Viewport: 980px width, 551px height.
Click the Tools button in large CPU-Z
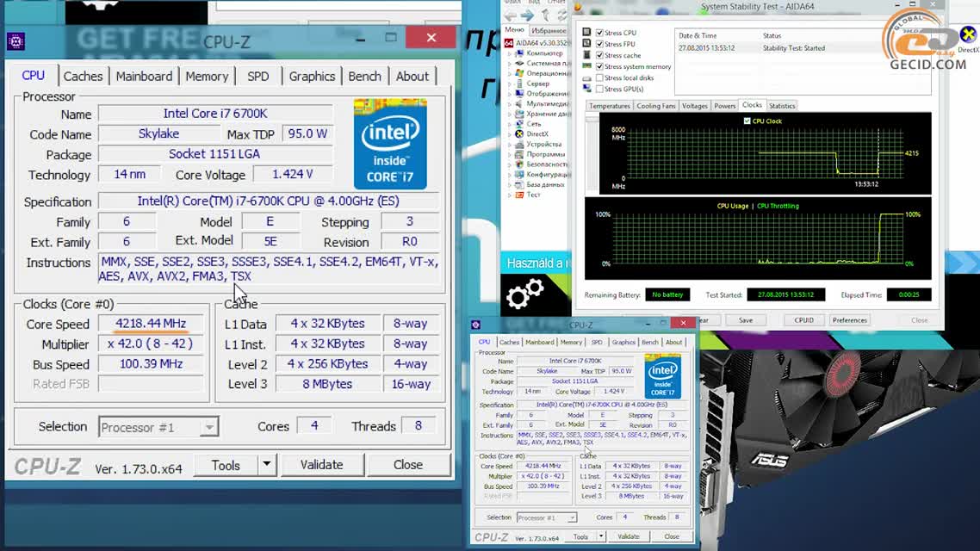pos(226,465)
